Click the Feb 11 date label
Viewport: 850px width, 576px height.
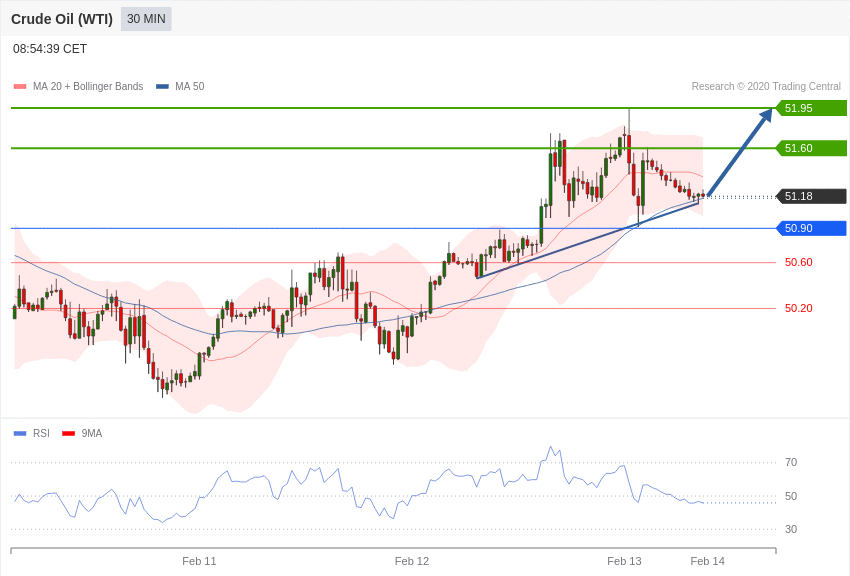tap(199, 561)
